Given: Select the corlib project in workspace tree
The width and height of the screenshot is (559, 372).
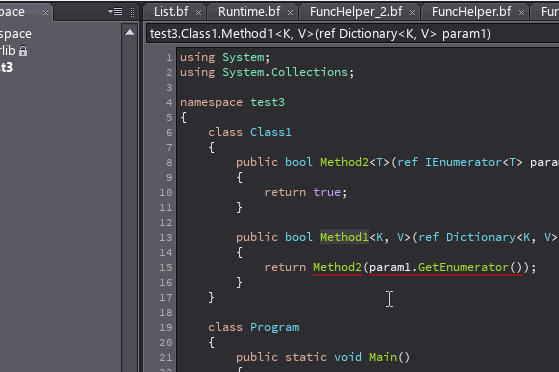Looking at the screenshot, I should (x=8, y=51).
